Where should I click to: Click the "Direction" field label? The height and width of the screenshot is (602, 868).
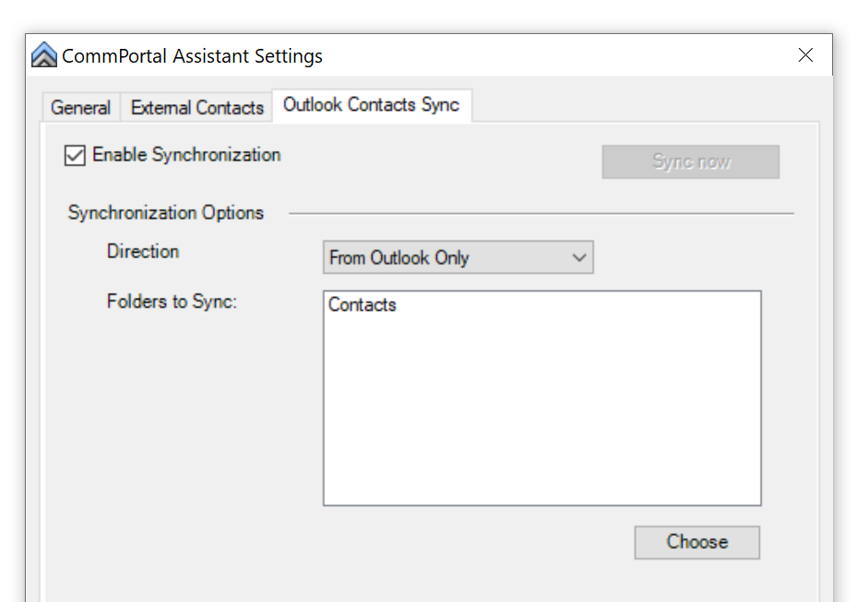point(143,252)
